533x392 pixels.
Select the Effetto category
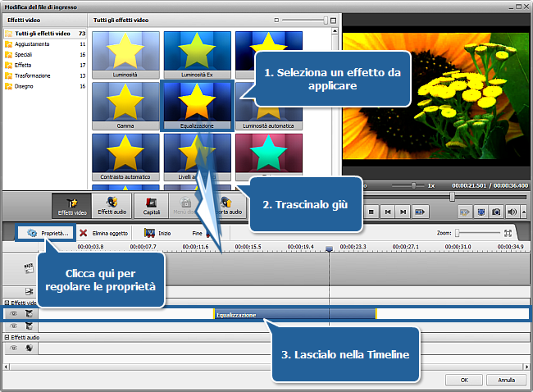pos(44,65)
